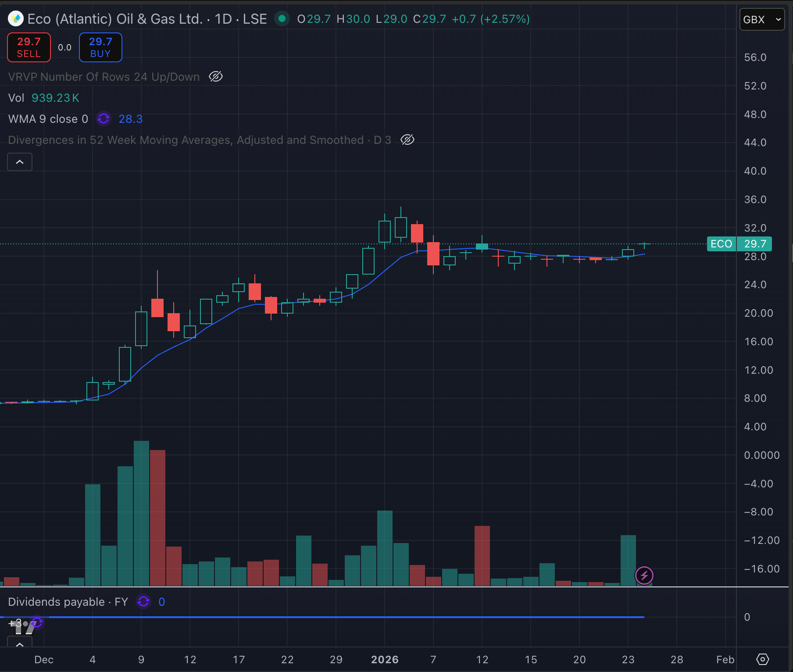The height and width of the screenshot is (672, 793).
Task: Open chart settings hexagon gear icon
Action: coord(763,659)
